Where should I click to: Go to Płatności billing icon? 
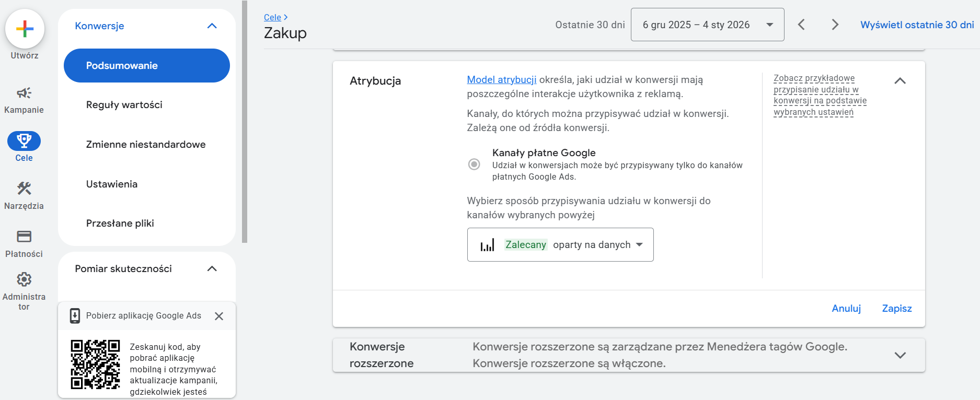(x=24, y=237)
